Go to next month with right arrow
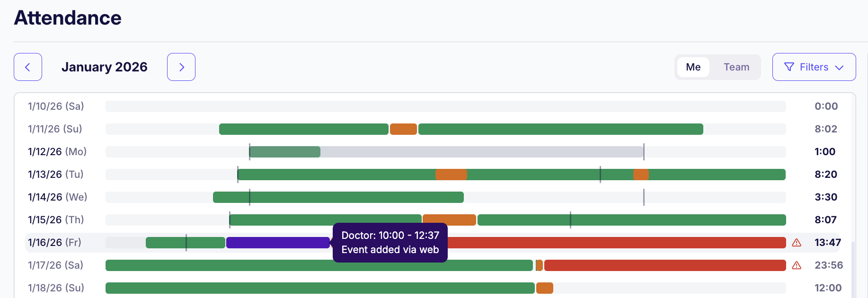868x298 pixels. (181, 67)
